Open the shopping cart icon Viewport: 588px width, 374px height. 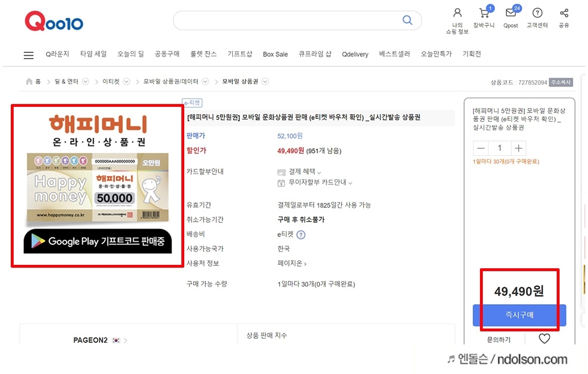[484, 13]
